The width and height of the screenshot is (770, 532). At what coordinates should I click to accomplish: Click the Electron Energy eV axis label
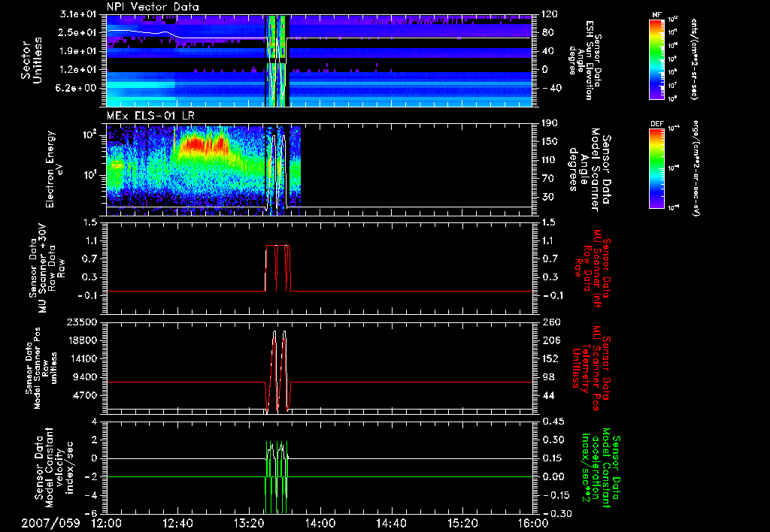(56, 169)
